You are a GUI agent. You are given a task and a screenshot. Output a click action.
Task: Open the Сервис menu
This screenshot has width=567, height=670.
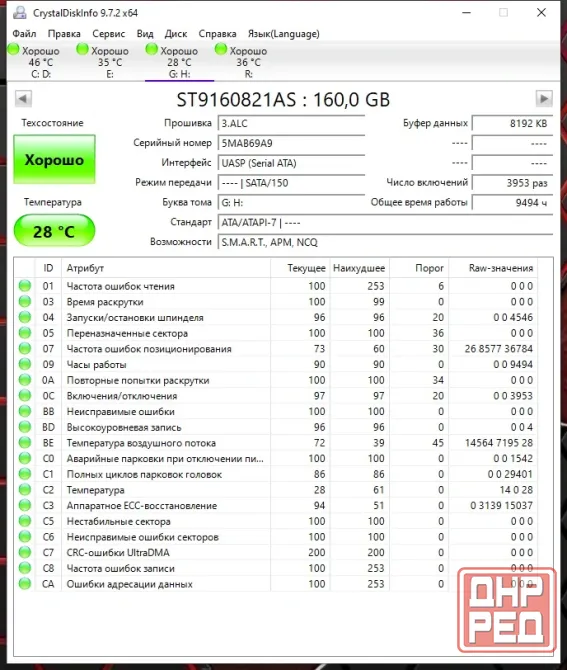[x=109, y=34]
